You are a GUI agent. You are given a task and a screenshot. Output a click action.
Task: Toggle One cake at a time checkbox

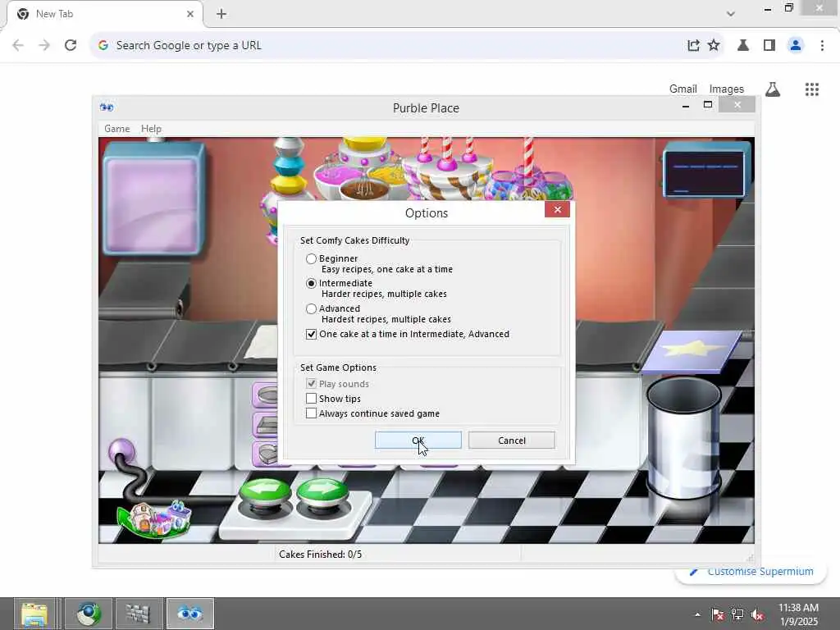click(x=311, y=335)
